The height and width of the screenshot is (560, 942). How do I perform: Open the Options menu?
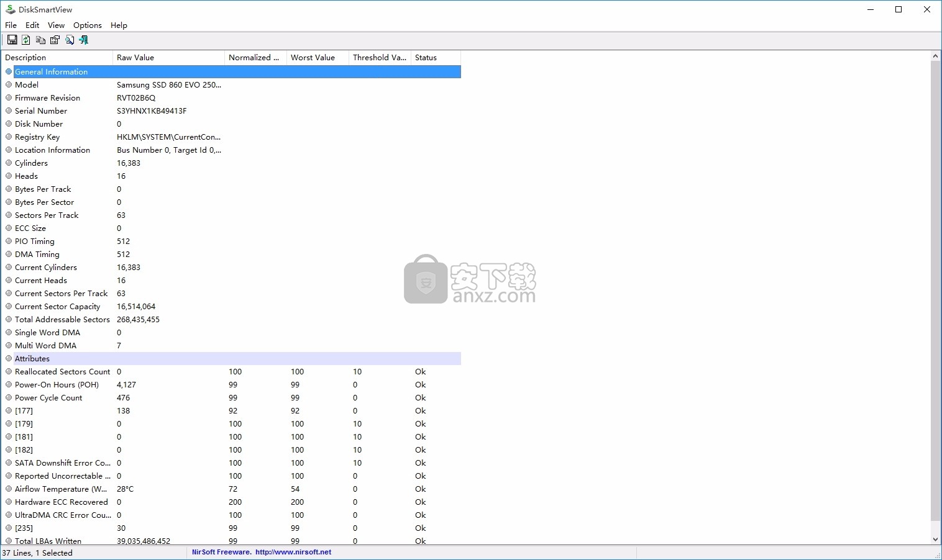(x=87, y=25)
